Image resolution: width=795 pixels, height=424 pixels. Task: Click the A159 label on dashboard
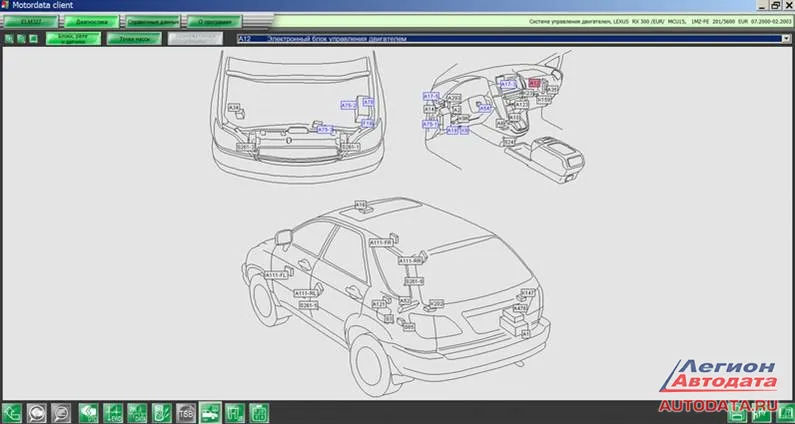click(544, 100)
